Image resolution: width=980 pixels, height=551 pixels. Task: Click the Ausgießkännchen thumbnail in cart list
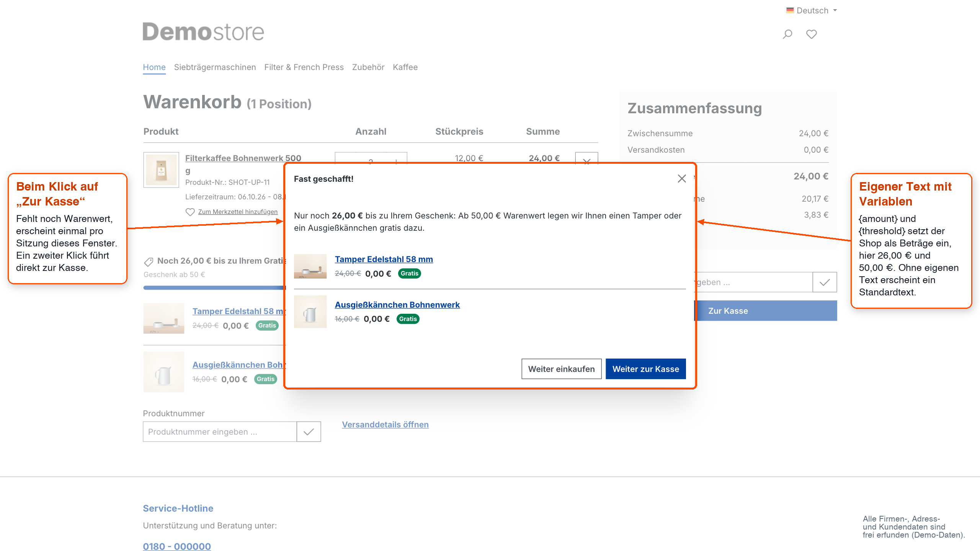tap(164, 372)
